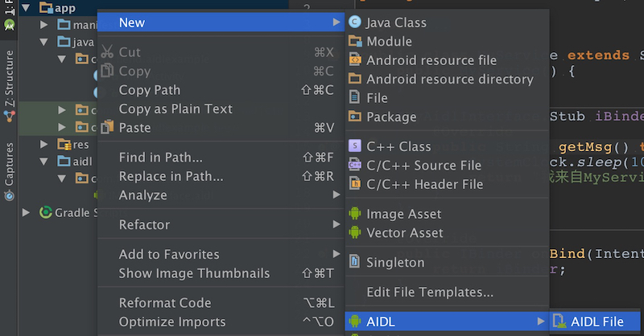The image size is (644, 336).
Task: Click the Gradle Scripts icon
Action: point(46,212)
